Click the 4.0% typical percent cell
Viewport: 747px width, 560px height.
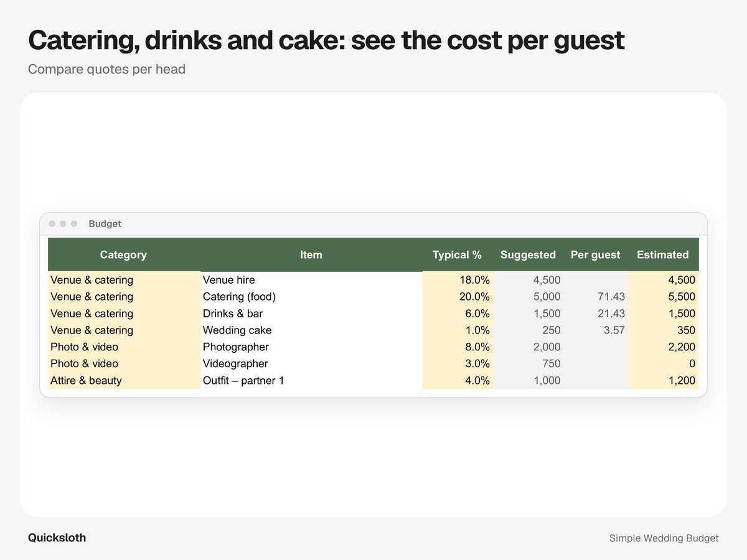[x=458, y=381]
